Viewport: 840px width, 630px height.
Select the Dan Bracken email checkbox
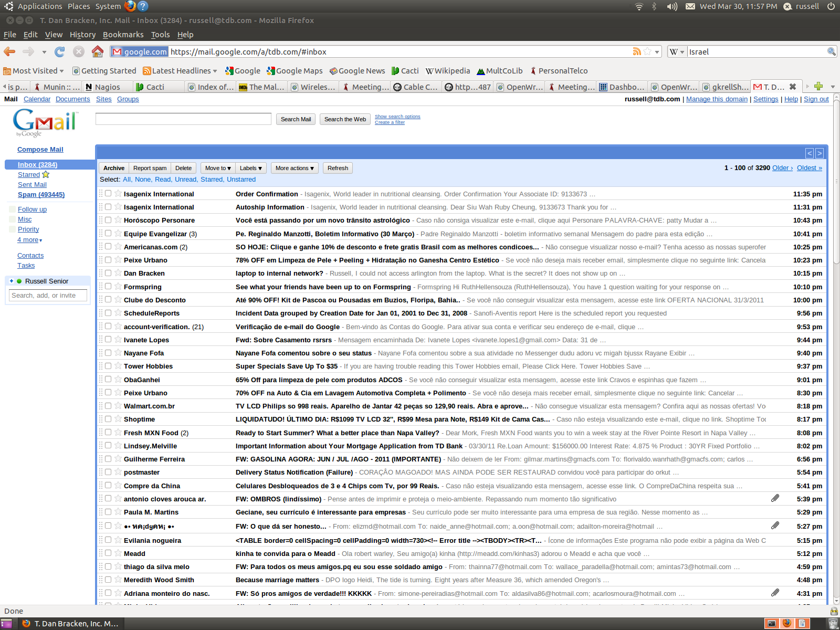coord(108,273)
